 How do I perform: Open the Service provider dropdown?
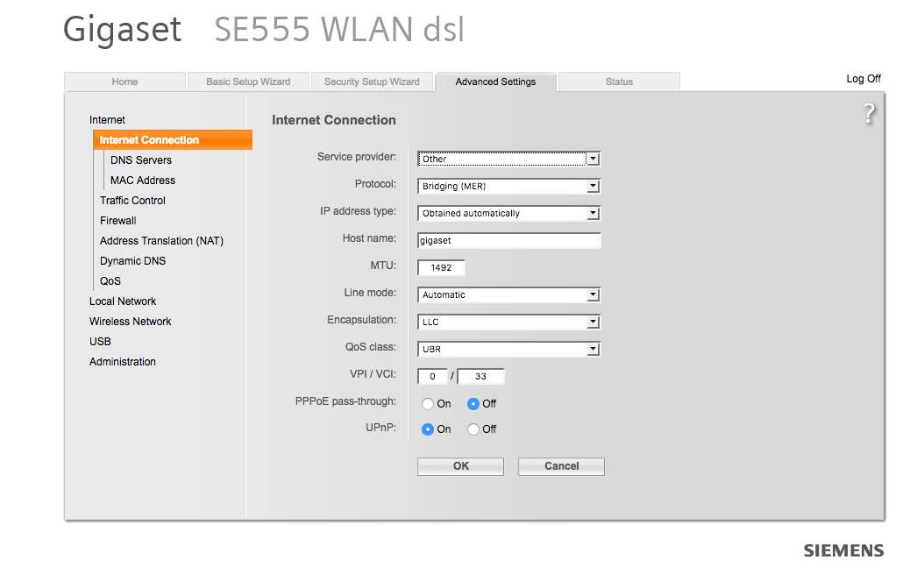tap(508, 159)
